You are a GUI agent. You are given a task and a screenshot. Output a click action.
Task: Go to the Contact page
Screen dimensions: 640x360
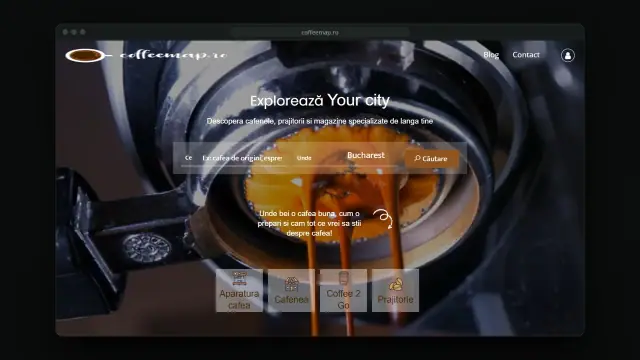526,55
